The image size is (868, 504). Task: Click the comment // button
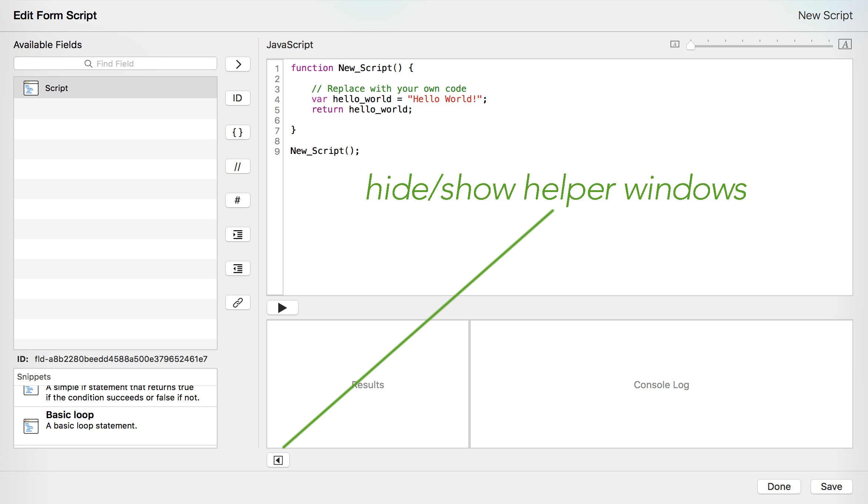point(238,167)
